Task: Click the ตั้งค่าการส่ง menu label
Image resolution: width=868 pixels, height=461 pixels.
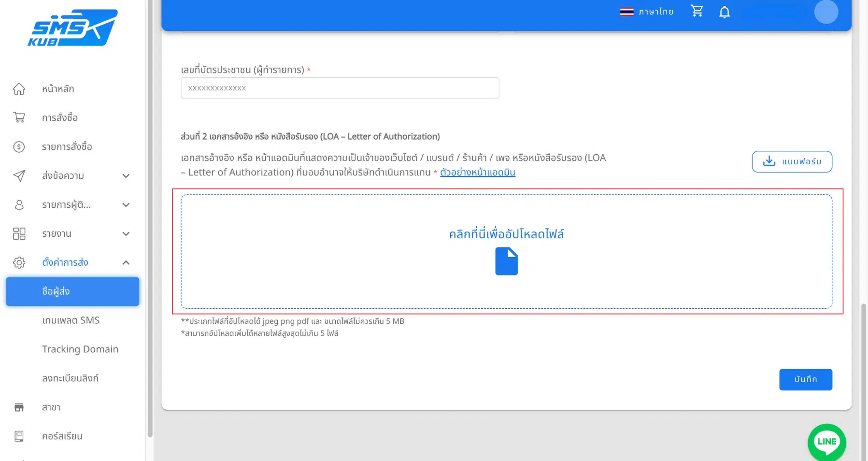Action: point(65,262)
